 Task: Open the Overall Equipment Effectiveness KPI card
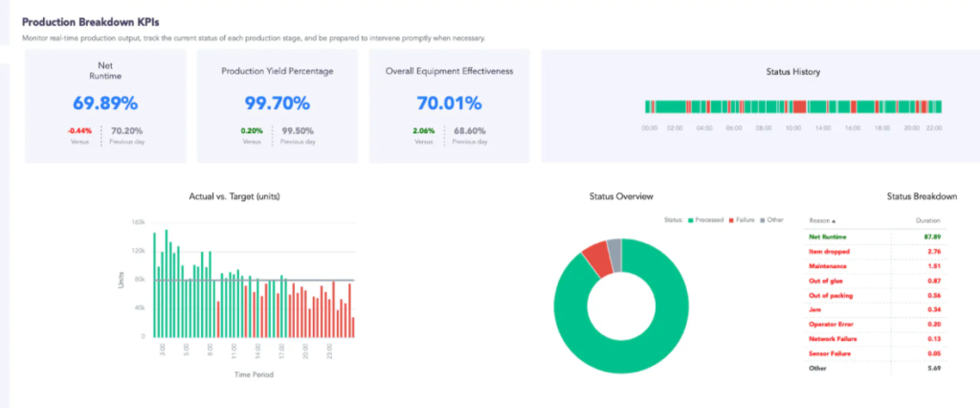point(450,106)
